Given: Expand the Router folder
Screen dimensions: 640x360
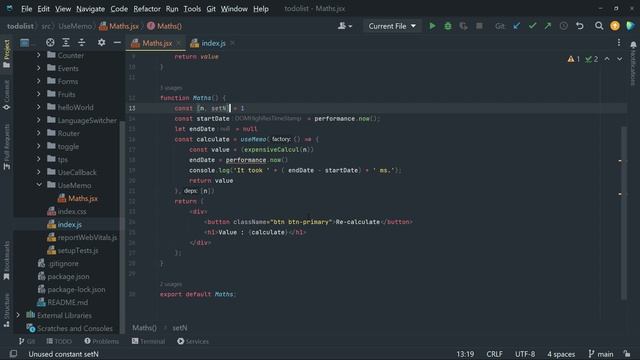Looking at the screenshot, I should [x=38, y=133].
